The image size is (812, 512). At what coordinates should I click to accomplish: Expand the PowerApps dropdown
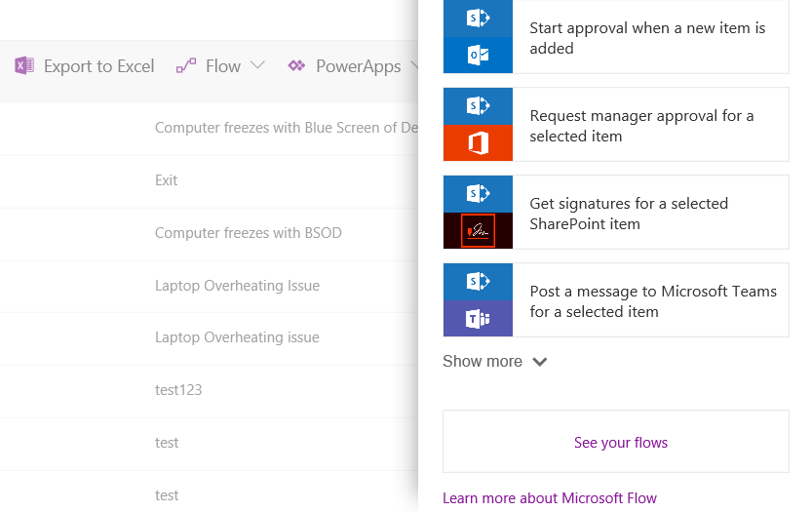(x=414, y=66)
